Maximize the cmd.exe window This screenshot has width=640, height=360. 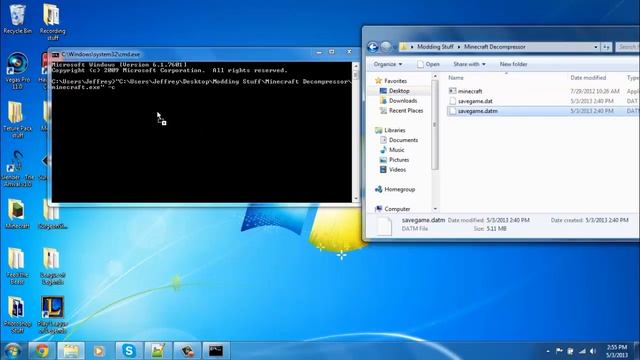[332, 52]
